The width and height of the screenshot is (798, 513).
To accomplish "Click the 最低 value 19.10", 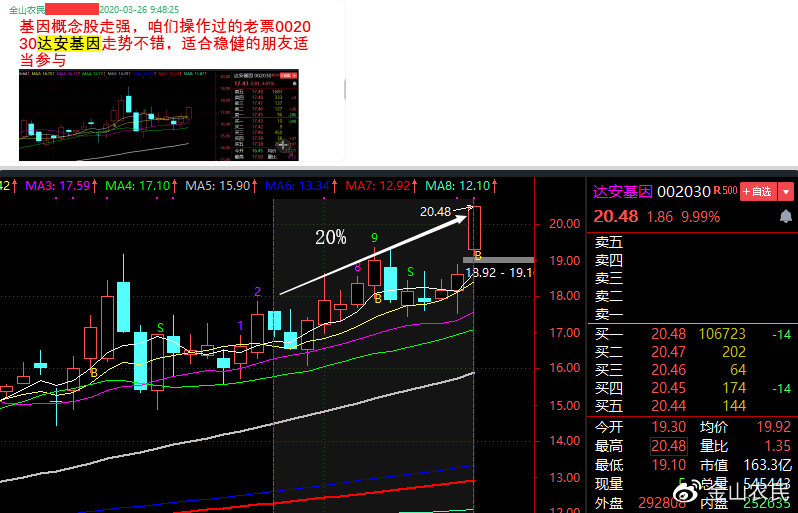I will pos(669,465).
